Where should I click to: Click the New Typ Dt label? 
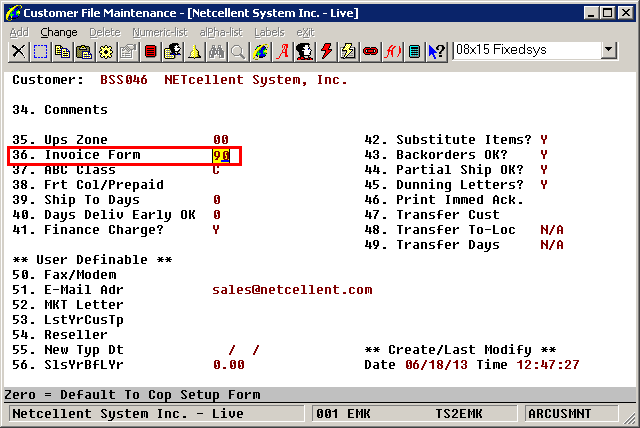pos(84,350)
